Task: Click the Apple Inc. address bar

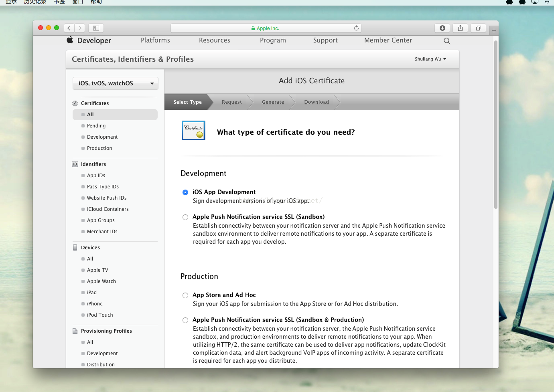Action: click(266, 28)
